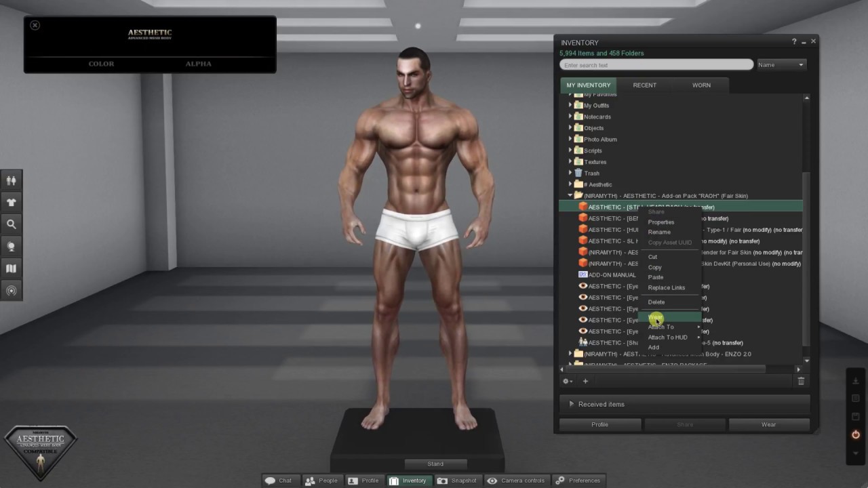Choose Replace Links in context menu
This screenshot has width=868, height=488.
coord(667,287)
